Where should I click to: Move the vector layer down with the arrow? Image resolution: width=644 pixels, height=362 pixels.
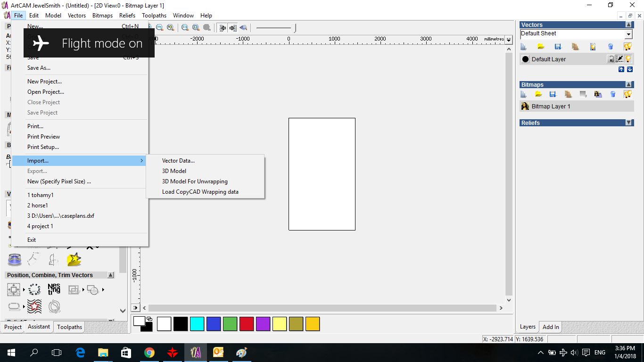click(629, 69)
